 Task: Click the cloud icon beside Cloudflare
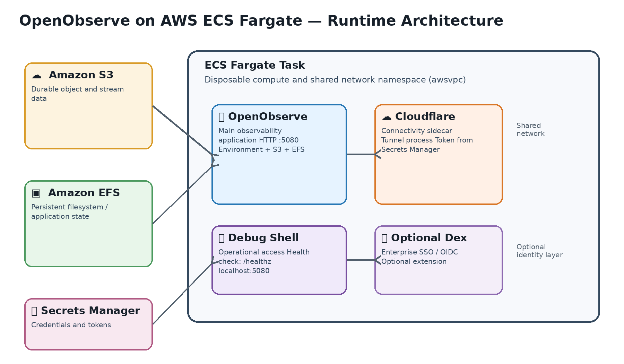[x=387, y=117]
